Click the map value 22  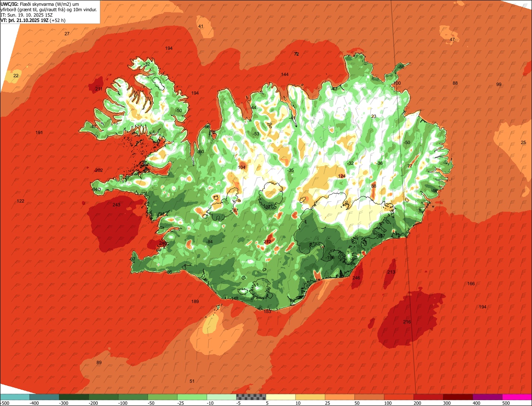click(16, 76)
